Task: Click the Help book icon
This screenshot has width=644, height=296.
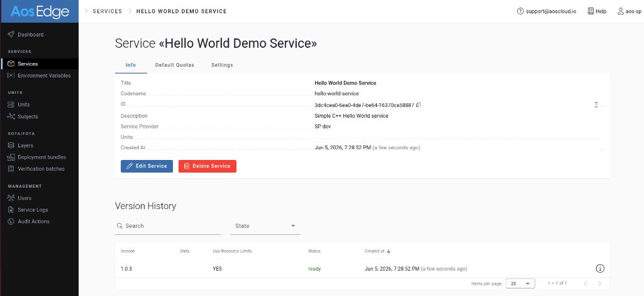Action: tap(591, 11)
